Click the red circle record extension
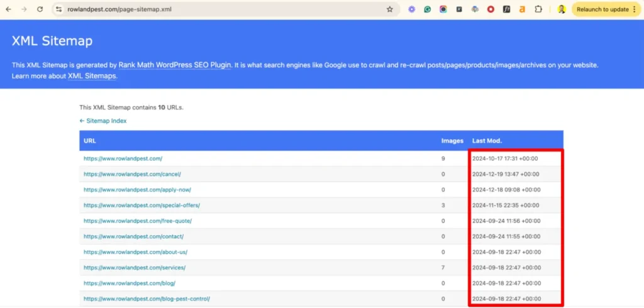This screenshot has height=308, width=644. pos(491,9)
